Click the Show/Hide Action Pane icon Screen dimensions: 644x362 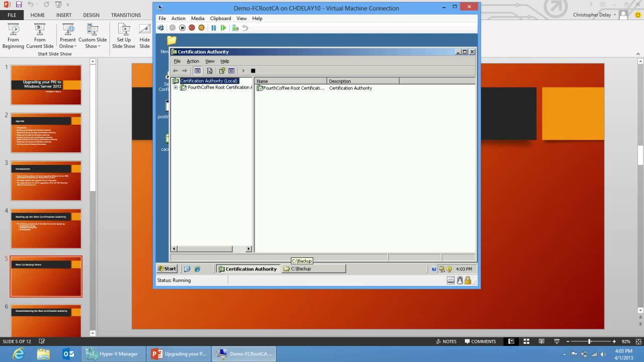click(x=231, y=70)
